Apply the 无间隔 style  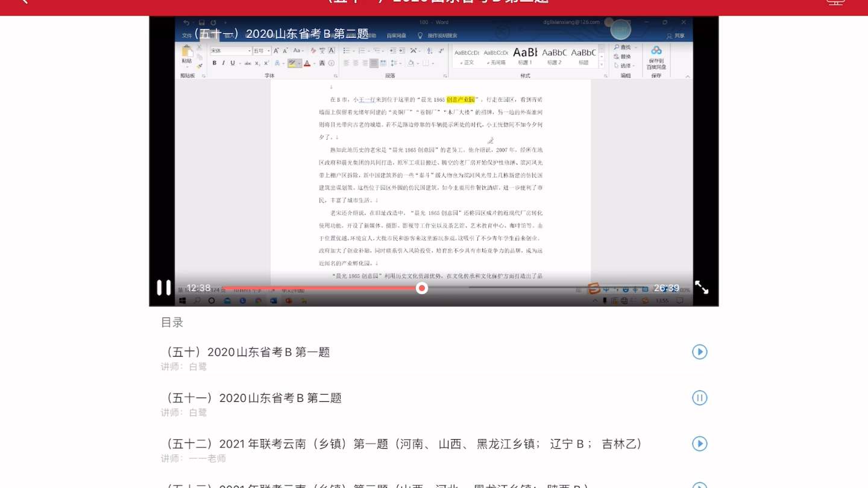point(495,57)
